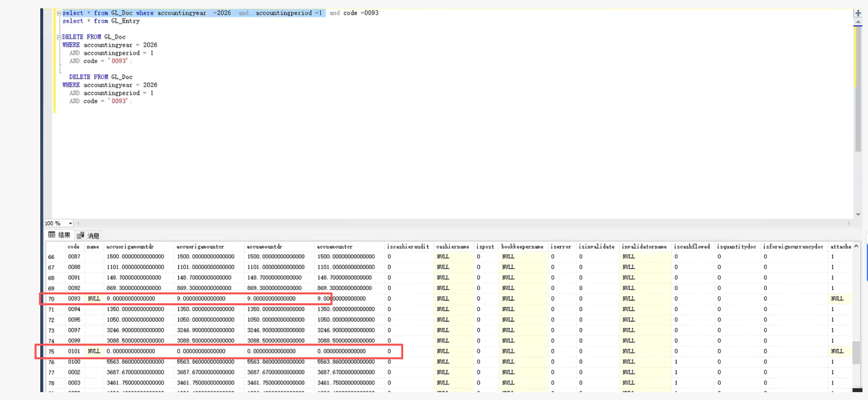
Task: Click the iscashieraudit column header
Action: pos(408,247)
